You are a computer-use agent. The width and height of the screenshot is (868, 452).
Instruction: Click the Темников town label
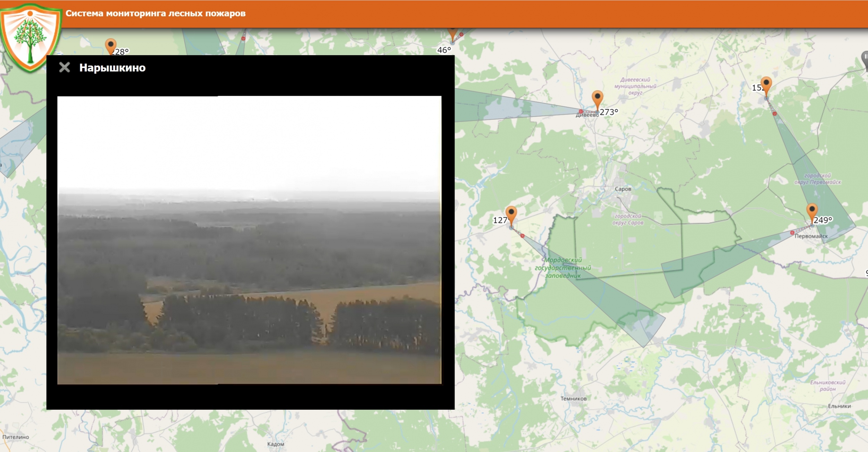(573, 399)
